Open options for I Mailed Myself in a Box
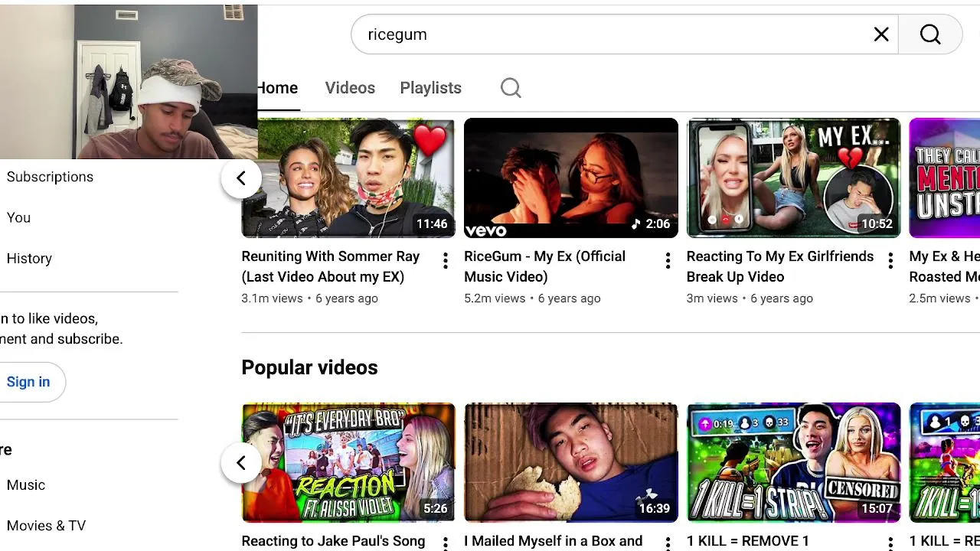This screenshot has height=551, width=980. [x=668, y=543]
